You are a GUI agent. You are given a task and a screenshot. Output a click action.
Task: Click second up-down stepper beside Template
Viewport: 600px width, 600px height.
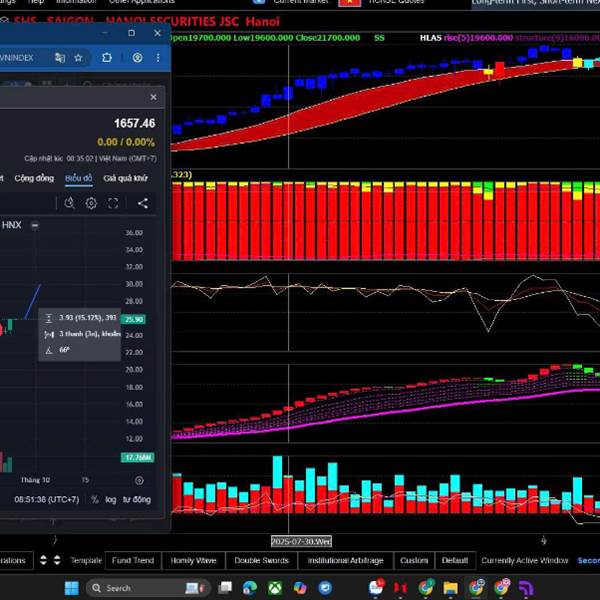click(x=57, y=561)
